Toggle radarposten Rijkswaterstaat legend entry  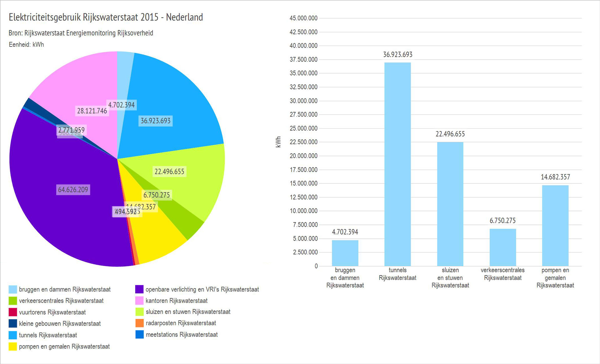point(181,323)
